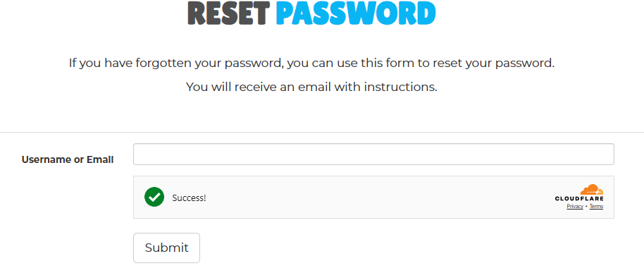Click the blue PASSWORD heading word
The image size is (644, 273).
[356, 13]
